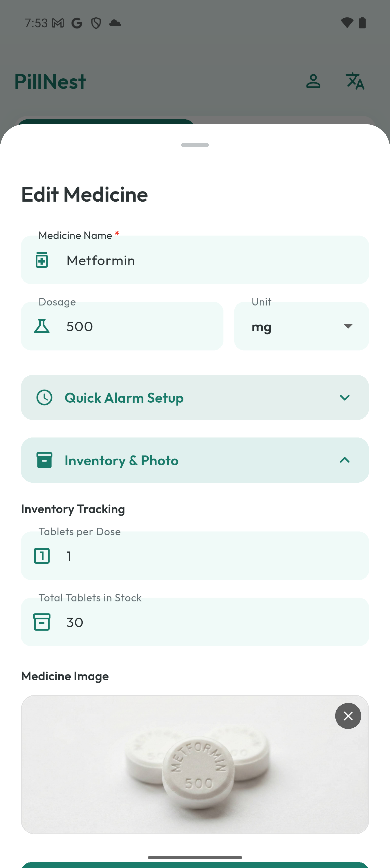Click the tablet count icon beside Tablets per Dose

(42, 556)
